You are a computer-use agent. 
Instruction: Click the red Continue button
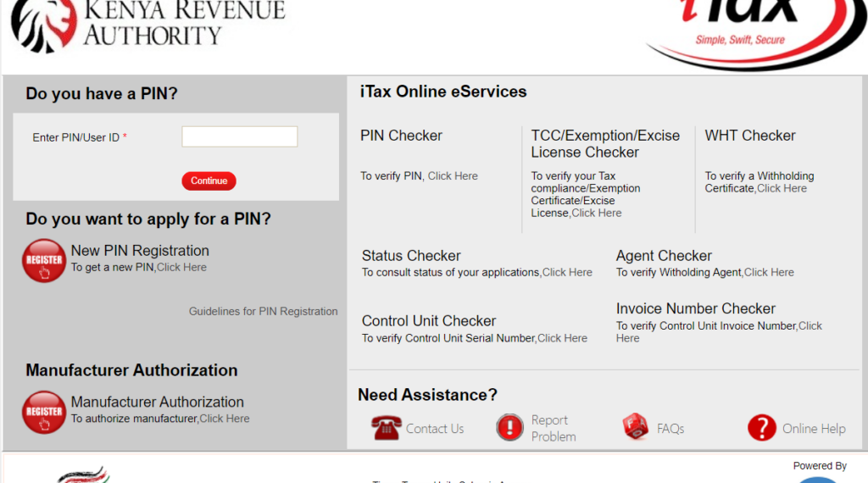pos(209,181)
